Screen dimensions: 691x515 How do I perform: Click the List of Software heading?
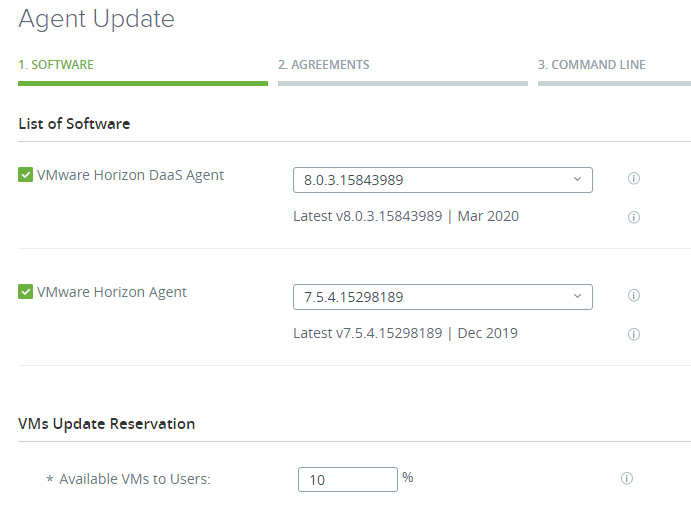[74, 124]
